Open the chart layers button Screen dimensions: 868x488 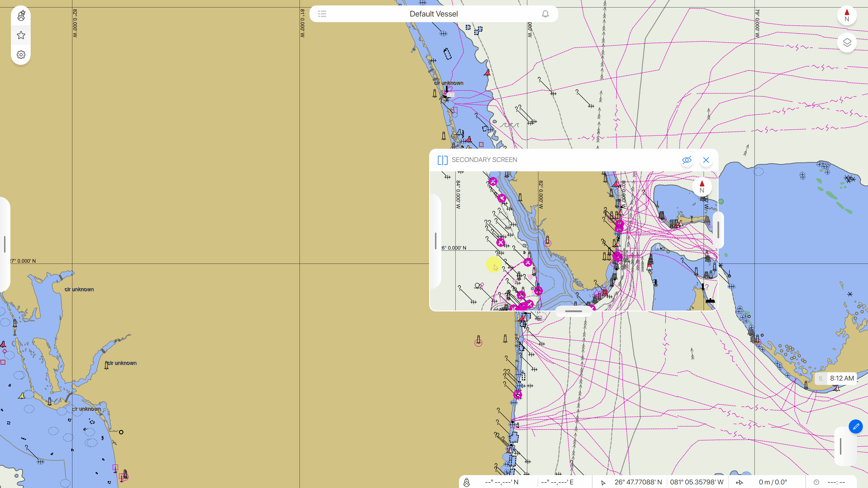pyautogui.click(x=847, y=42)
